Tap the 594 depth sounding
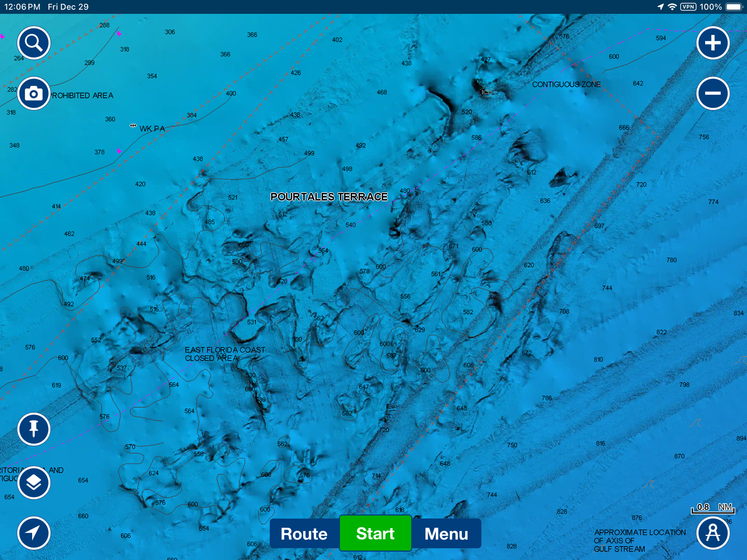This screenshot has width=747, height=560. (x=661, y=38)
